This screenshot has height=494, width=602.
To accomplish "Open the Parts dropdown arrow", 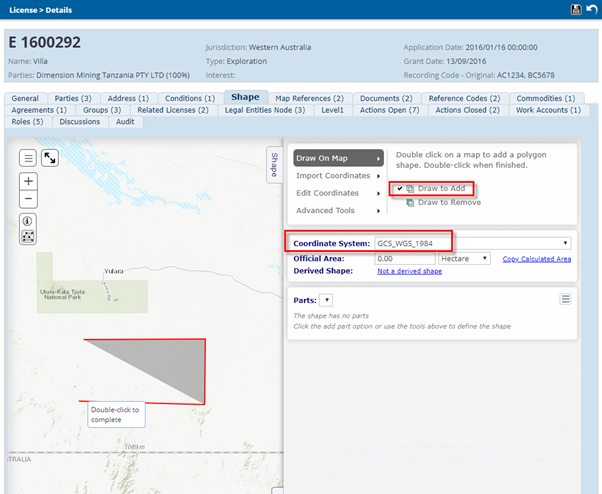I will (x=326, y=300).
